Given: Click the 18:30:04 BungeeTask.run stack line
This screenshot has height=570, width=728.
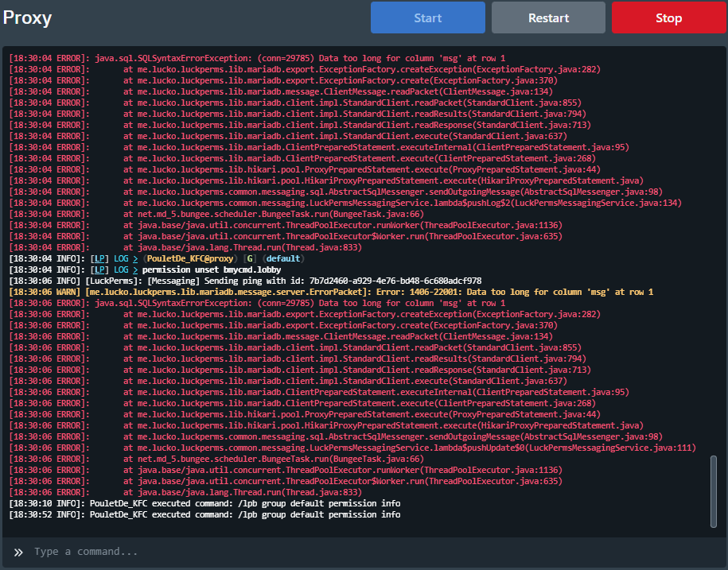Looking at the screenshot, I should coord(216,214).
